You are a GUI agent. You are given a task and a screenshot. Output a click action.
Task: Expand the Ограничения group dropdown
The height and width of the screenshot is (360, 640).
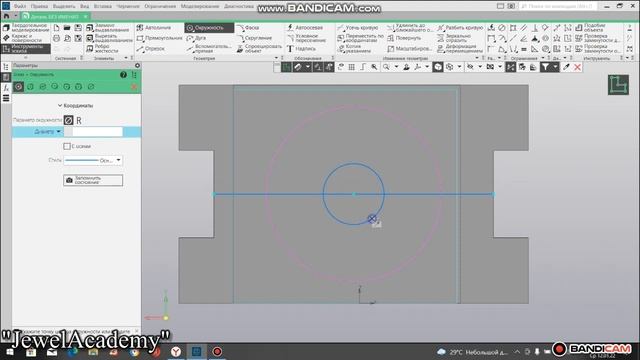[x=543, y=58]
